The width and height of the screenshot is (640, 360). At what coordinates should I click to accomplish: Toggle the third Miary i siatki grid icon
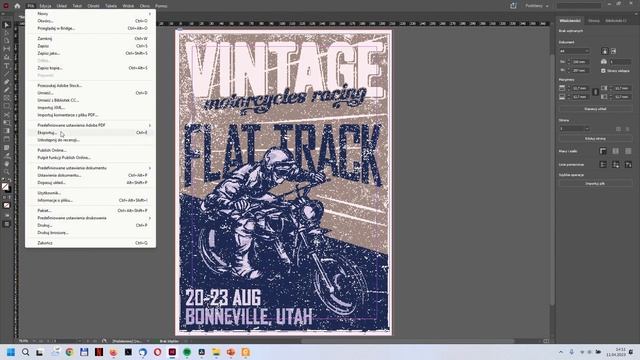point(628,151)
